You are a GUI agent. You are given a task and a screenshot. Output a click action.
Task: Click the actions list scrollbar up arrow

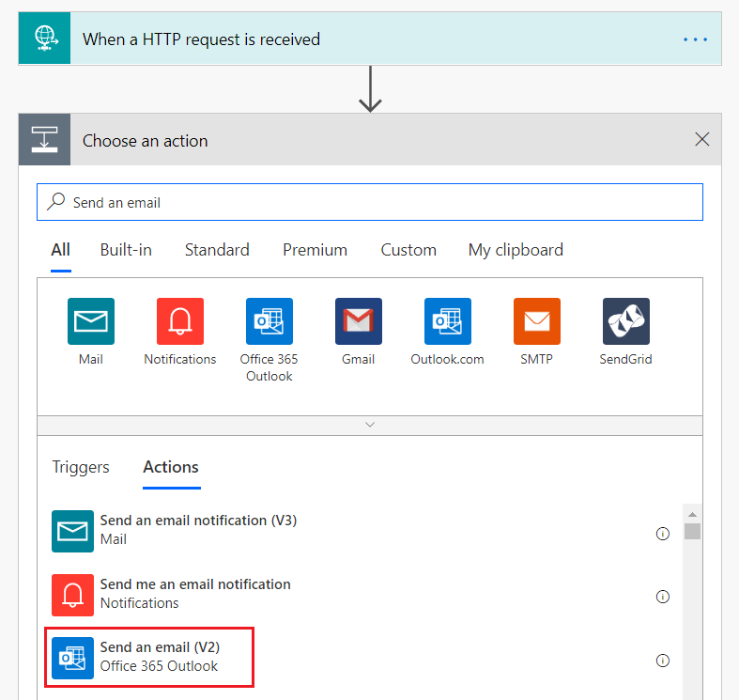692,514
